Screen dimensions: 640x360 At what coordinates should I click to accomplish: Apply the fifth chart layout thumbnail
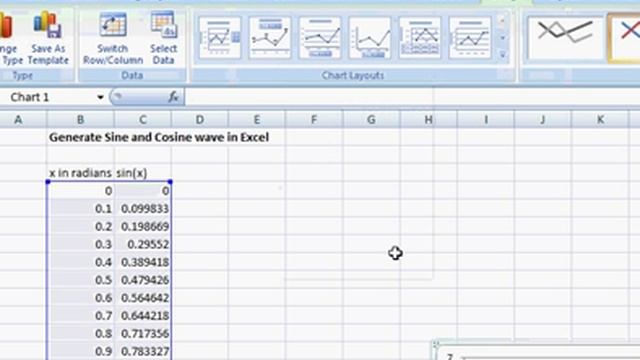(420, 38)
